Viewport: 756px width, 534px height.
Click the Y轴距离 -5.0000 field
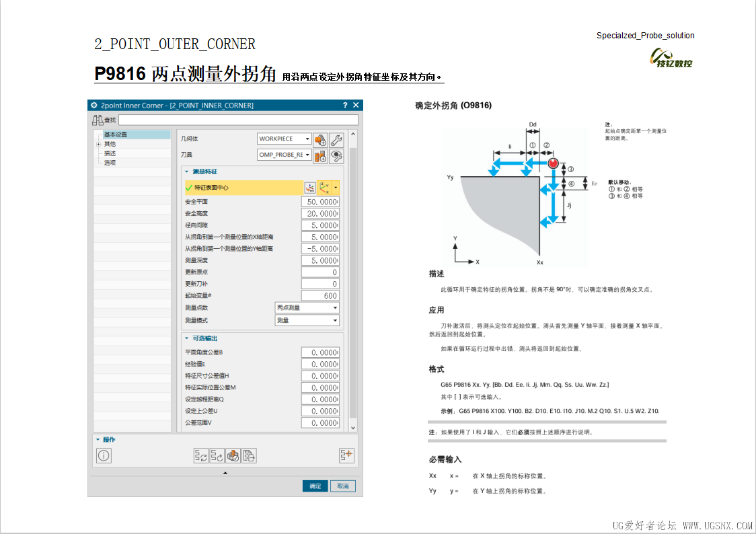point(320,249)
